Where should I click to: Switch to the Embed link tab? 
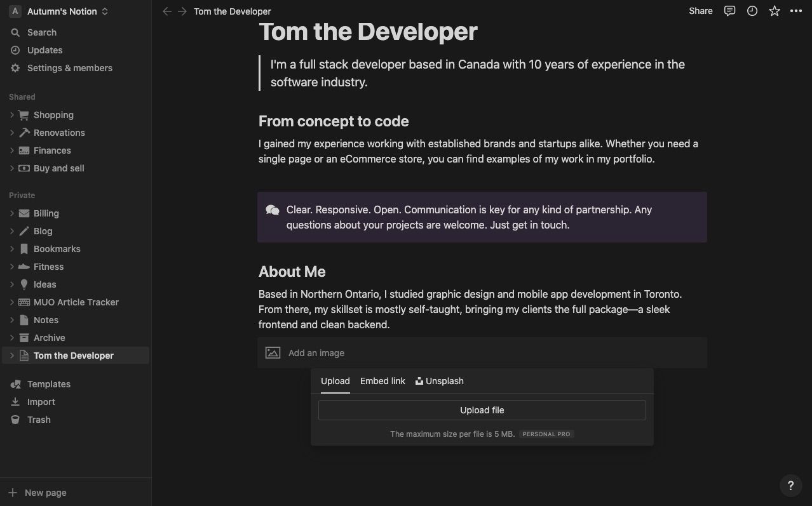coord(382,381)
